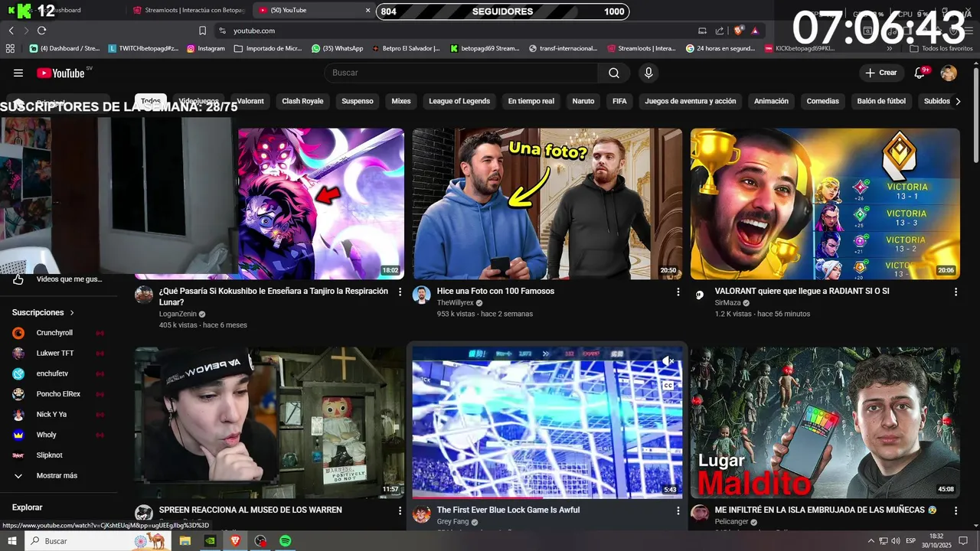Viewport: 980px width, 551px height.
Task: Open more options for Blue Lock Game video
Action: 678,510
